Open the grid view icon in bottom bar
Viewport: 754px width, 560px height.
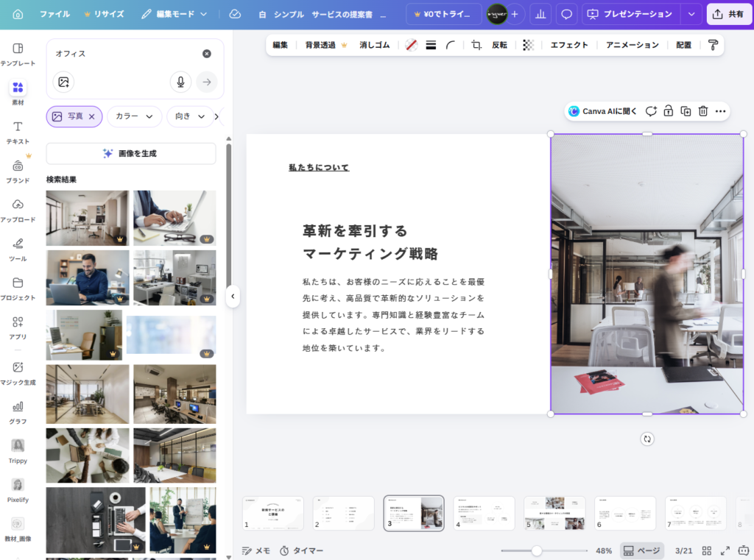click(707, 550)
